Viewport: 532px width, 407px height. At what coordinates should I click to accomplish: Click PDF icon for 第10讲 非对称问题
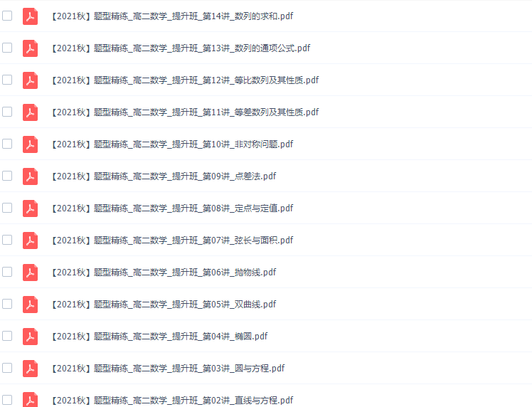[30, 144]
